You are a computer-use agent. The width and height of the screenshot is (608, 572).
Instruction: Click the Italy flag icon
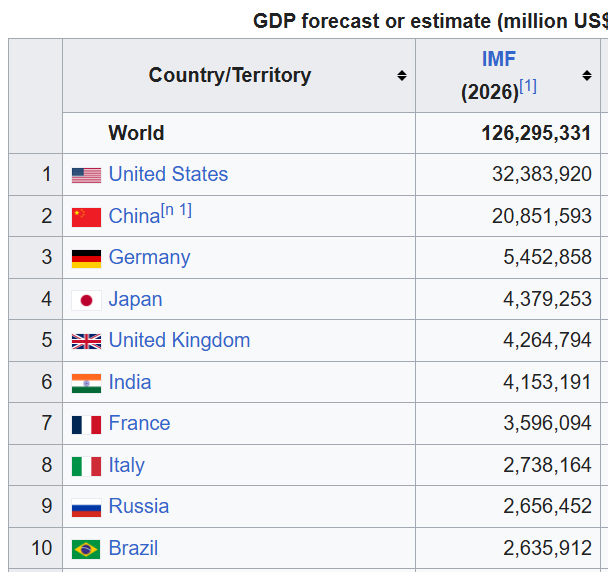coord(86,467)
